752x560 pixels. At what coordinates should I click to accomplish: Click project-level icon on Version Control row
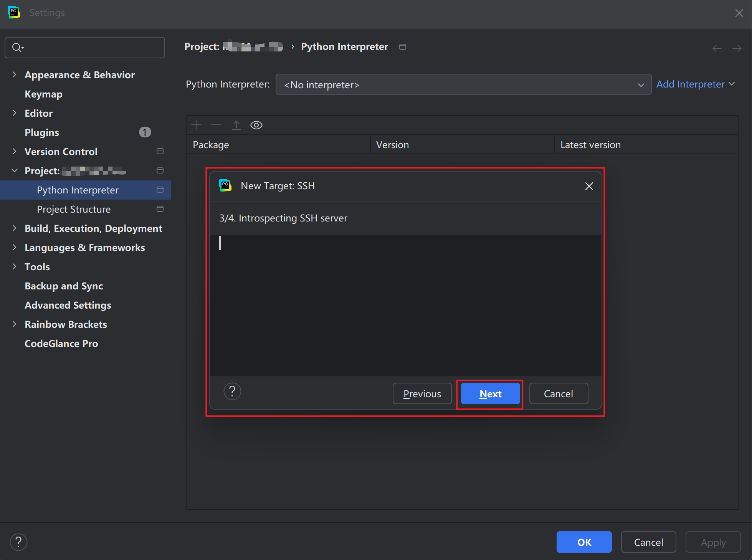pyautogui.click(x=160, y=151)
